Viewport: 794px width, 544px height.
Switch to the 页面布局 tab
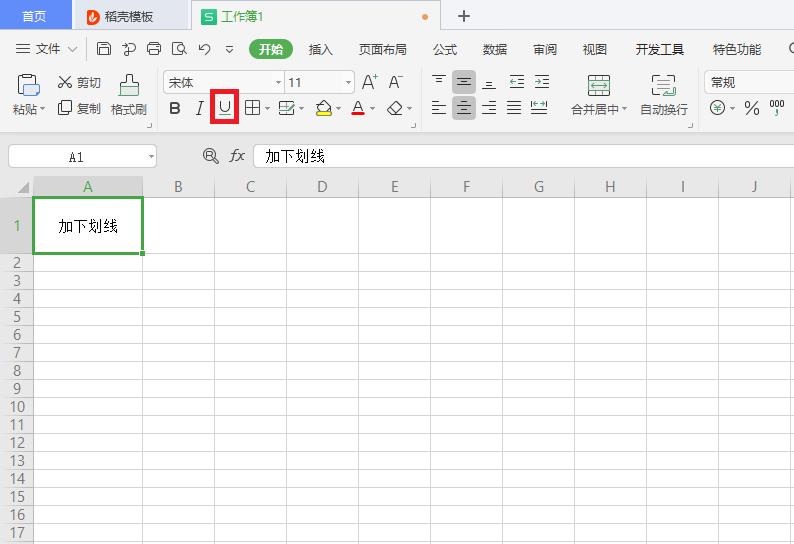[382, 49]
